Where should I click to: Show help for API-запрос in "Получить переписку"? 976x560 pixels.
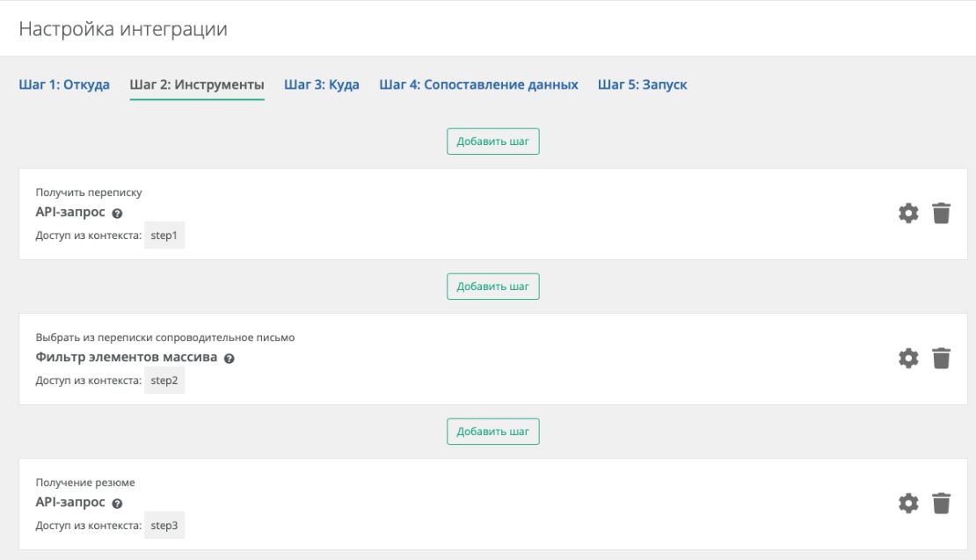[x=117, y=214]
